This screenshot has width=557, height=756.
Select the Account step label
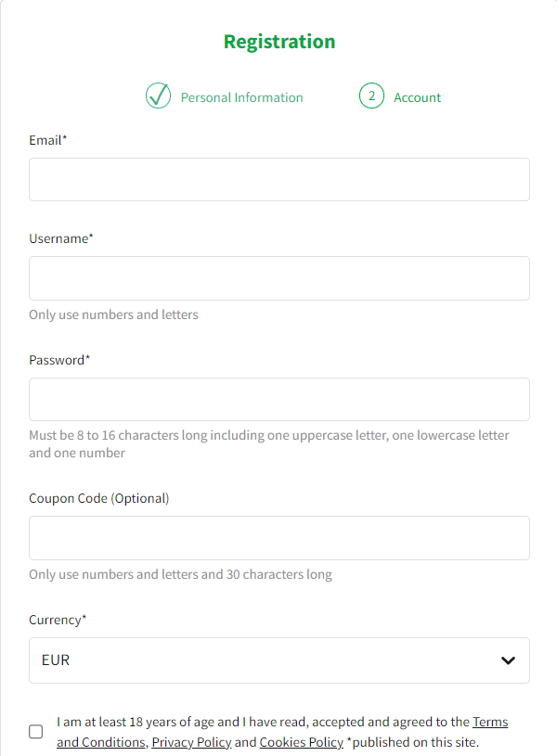(418, 97)
